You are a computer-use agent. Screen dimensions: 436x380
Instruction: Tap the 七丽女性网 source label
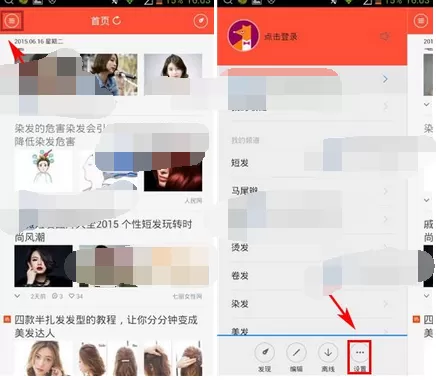[x=187, y=296]
